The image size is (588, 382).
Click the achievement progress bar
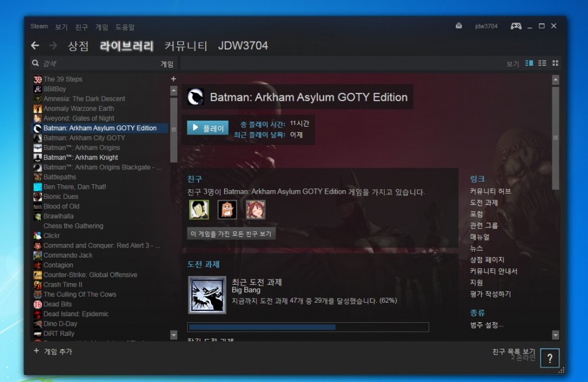click(x=308, y=327)
